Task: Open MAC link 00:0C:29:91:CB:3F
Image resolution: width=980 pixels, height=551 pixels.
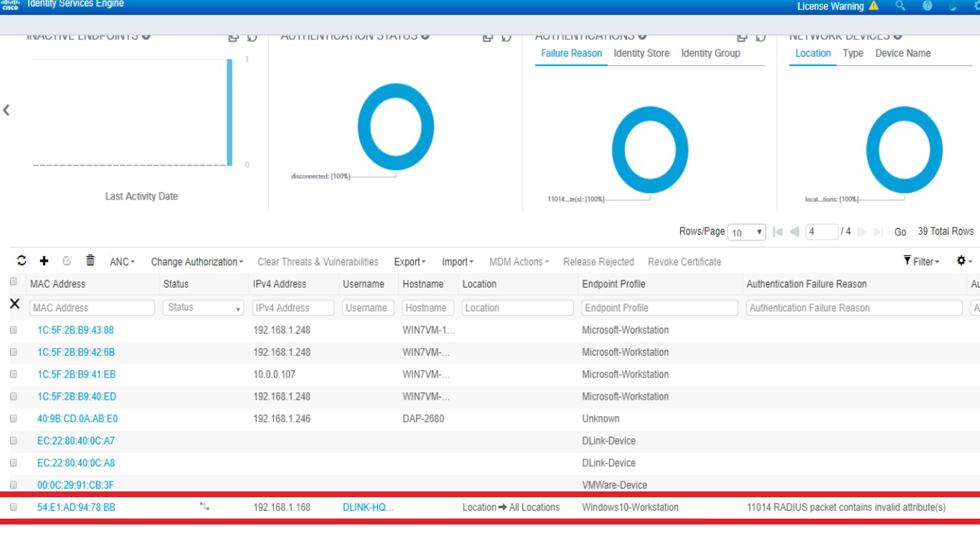Action: pyautogui.click(x=75, y=485)
